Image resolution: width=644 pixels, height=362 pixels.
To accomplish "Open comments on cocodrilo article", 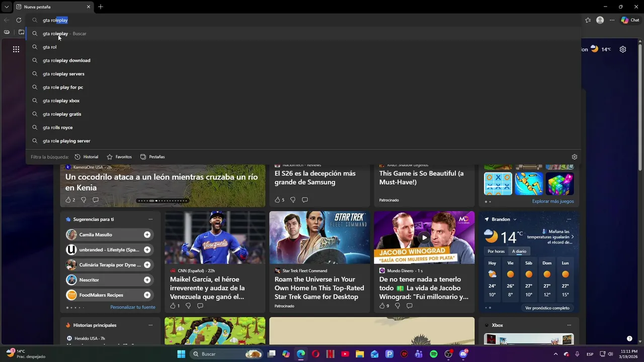I will click(96, 200).
